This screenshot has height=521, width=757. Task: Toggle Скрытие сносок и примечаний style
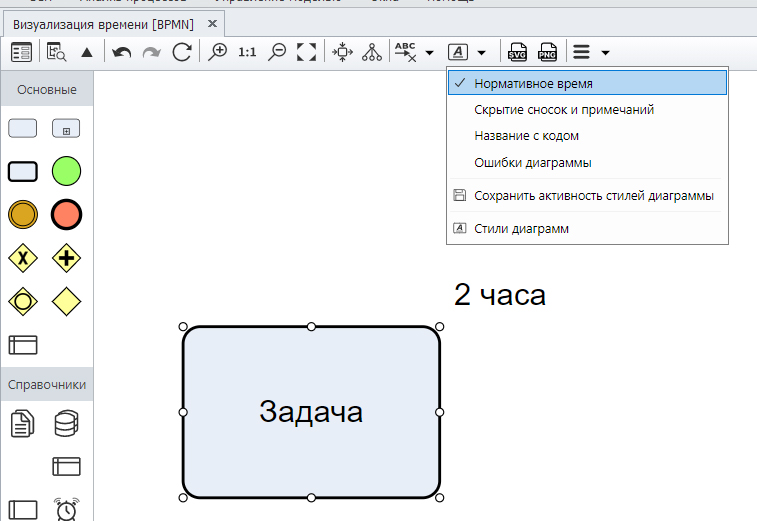click(564, 109)
